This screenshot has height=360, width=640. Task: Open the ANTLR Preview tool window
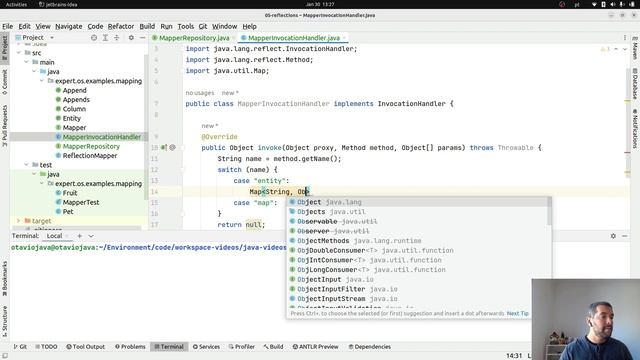point(316,347)
